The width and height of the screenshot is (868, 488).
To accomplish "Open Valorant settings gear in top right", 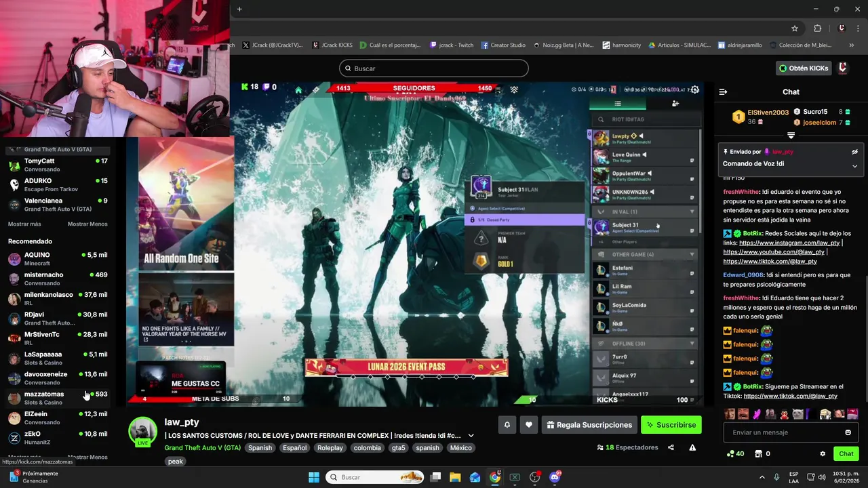I will (x=694, y=89).
